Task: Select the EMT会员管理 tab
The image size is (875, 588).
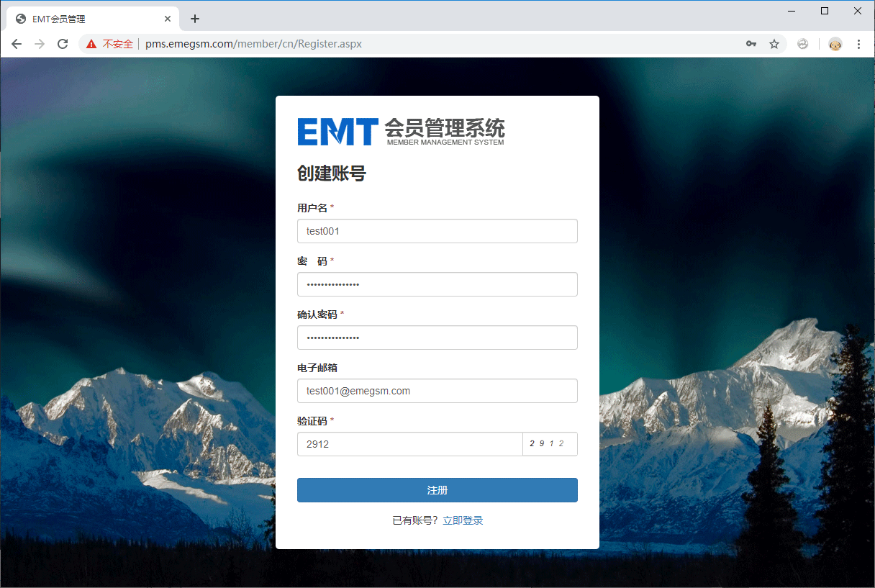Action: click(x=86, y=19)
